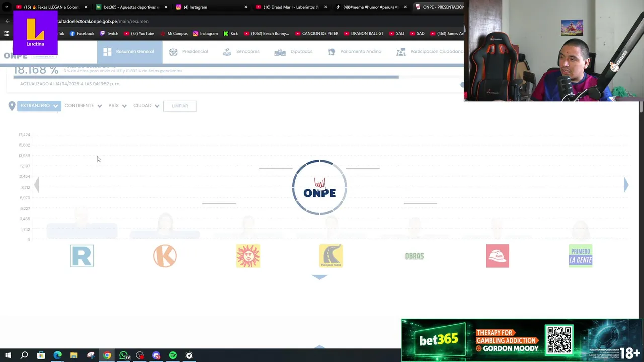Open the Participación Ciudadana section
Image resolution: width=644 pixels, height=362 pixels.
click(x=430, y=52)
